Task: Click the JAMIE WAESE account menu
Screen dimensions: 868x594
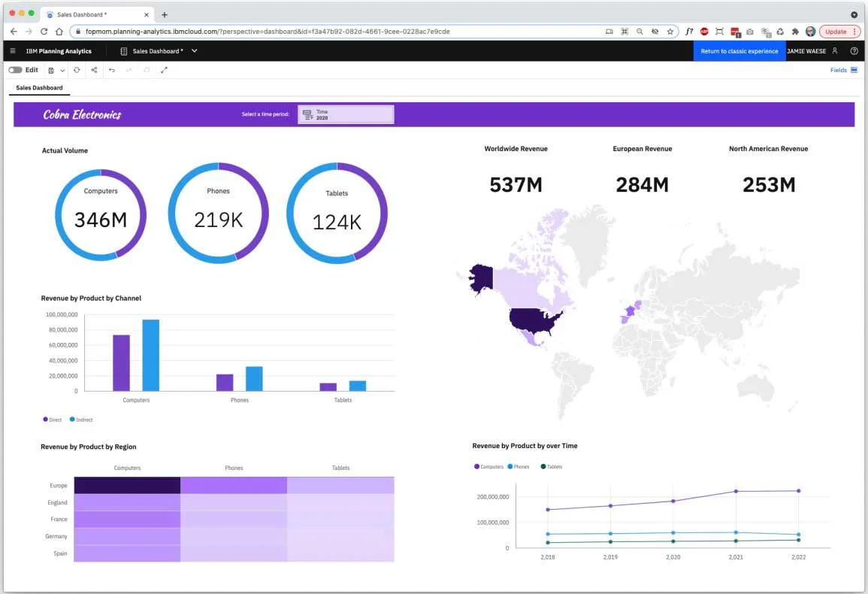Action: pos(806,51)
